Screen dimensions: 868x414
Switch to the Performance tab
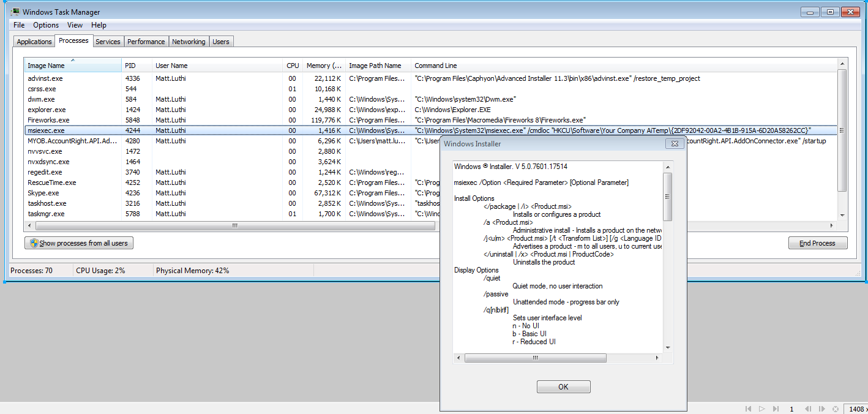coord(146,42)
